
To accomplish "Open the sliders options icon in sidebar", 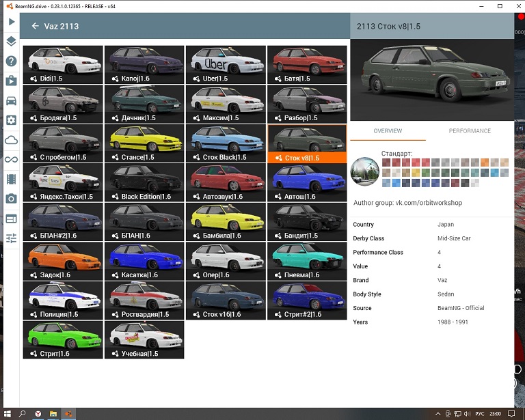I will click(x=11, y=238).
